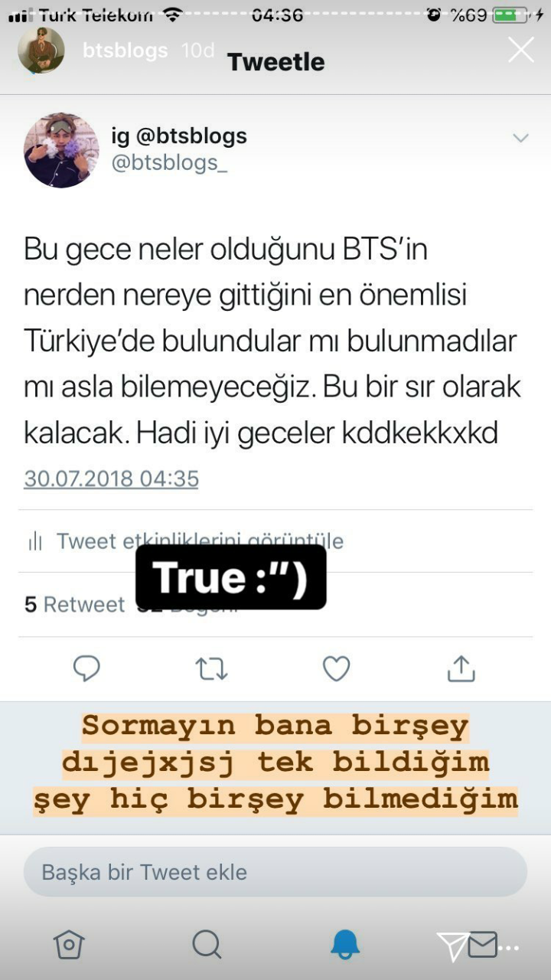Open tweet activity bar chart icon

coord(35,541)
